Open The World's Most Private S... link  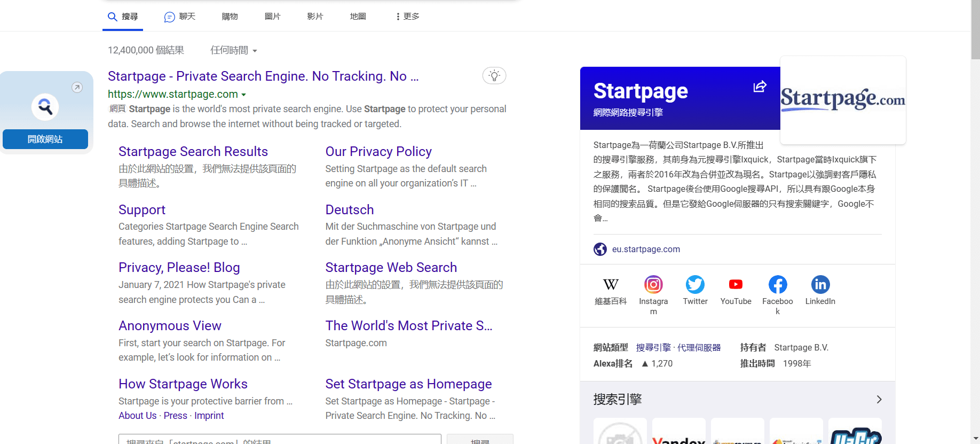tap(409, 326)
